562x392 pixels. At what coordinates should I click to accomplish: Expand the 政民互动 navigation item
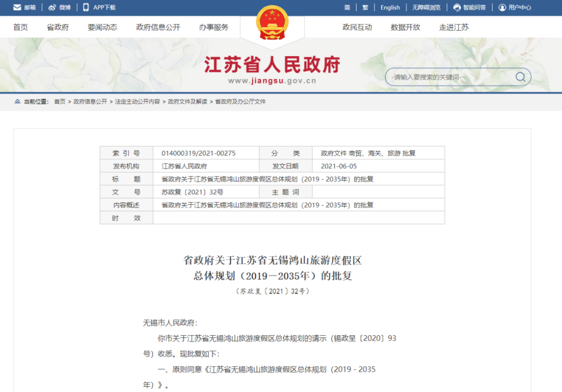[357, 28]
